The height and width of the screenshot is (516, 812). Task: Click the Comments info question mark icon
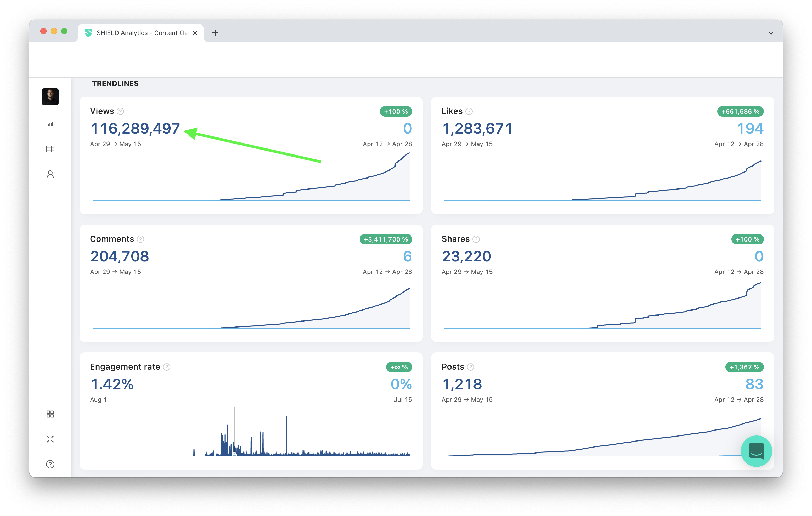point(141,239)
